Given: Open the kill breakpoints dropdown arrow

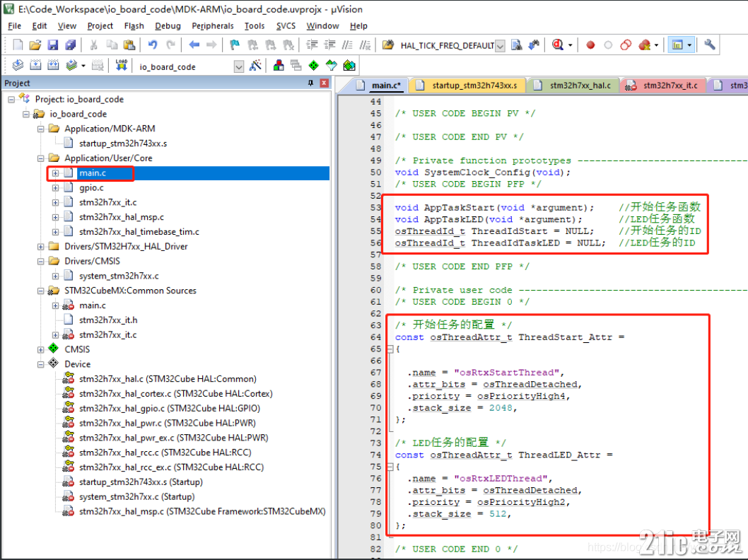Looking at the screenshot, I should coord(657,45).
